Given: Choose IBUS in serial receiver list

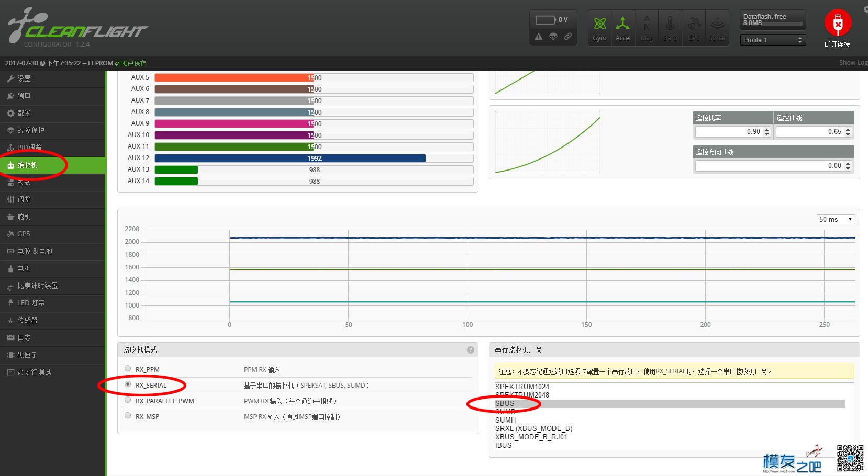Looking at the screenshot, I should coord(670,445).
